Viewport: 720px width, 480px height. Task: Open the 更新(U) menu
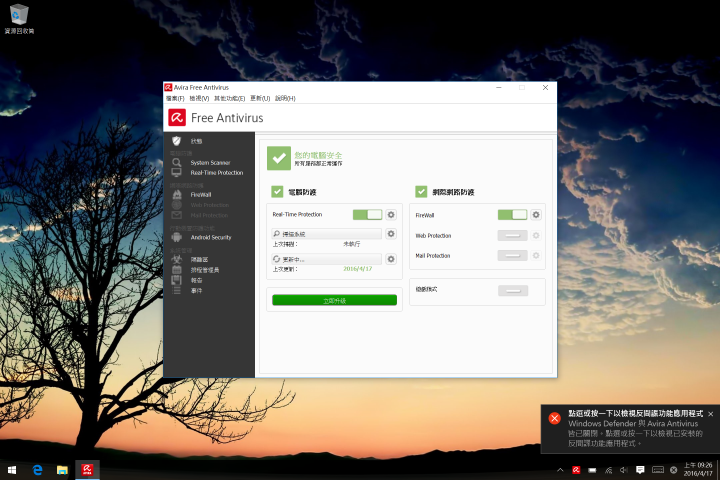click(260, 98)
